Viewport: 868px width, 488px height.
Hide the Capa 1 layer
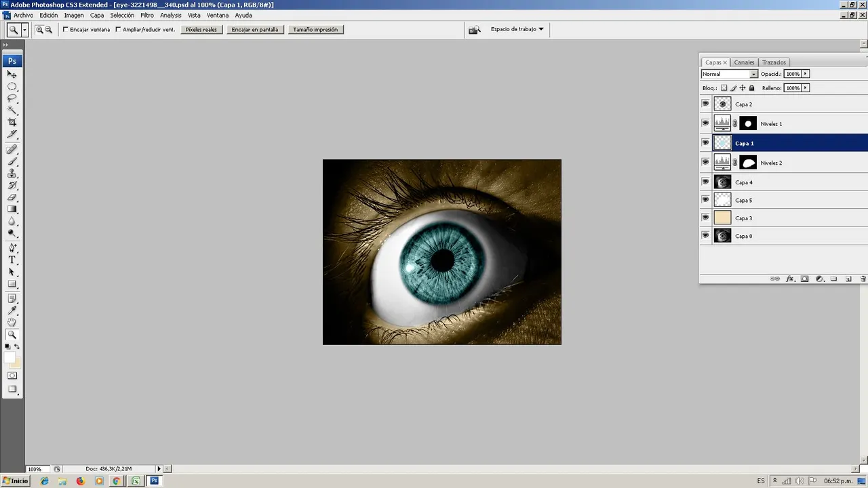tap(705, 143)
